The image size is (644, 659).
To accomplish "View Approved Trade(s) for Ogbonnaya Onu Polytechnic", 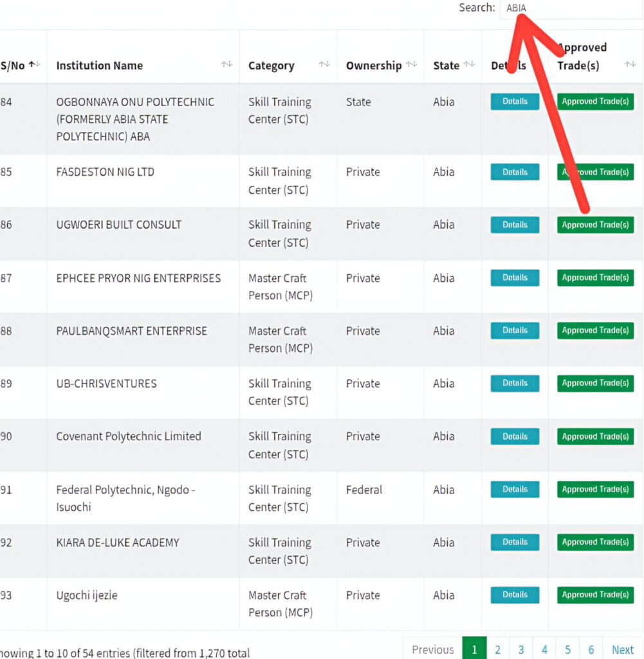I will (x=595, y=101).
